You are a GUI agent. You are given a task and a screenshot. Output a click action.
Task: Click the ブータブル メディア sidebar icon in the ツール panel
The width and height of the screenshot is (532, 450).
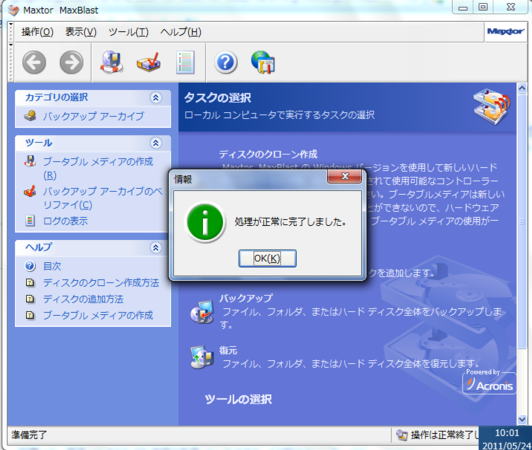[30, 161]
